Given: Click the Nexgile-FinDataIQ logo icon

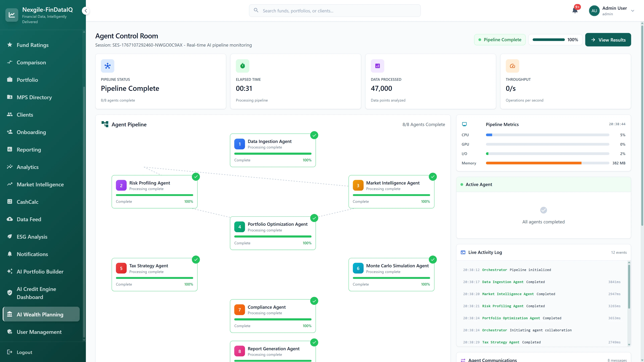Looking at the screenshot, I should tap(12, 15).
